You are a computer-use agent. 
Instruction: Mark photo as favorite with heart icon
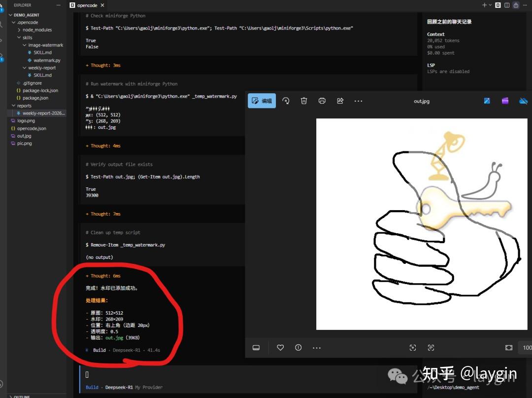pos(280,347)
